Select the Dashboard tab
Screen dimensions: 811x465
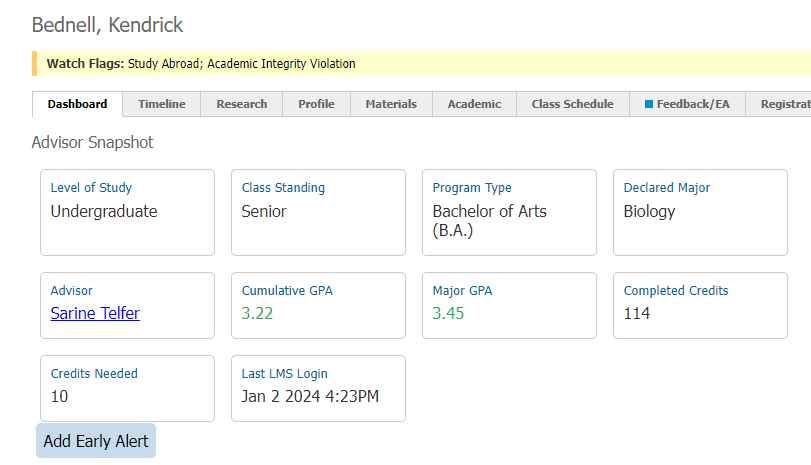click(x=77, y=104)
